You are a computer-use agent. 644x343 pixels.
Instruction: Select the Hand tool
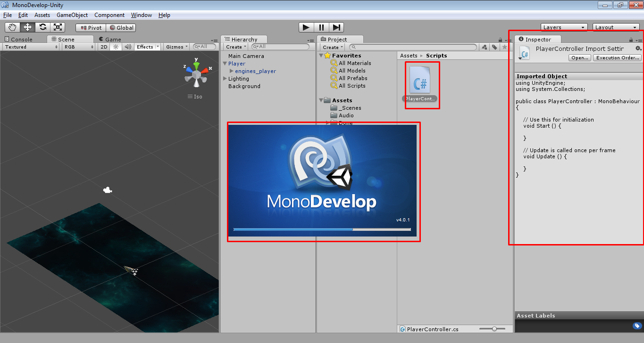(12, 27)
